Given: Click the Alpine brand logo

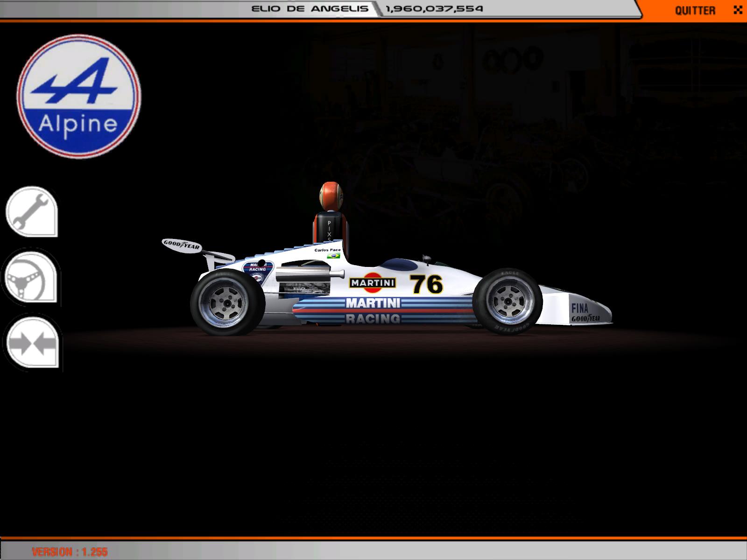Looking at the screenshot, I should 78,96.
